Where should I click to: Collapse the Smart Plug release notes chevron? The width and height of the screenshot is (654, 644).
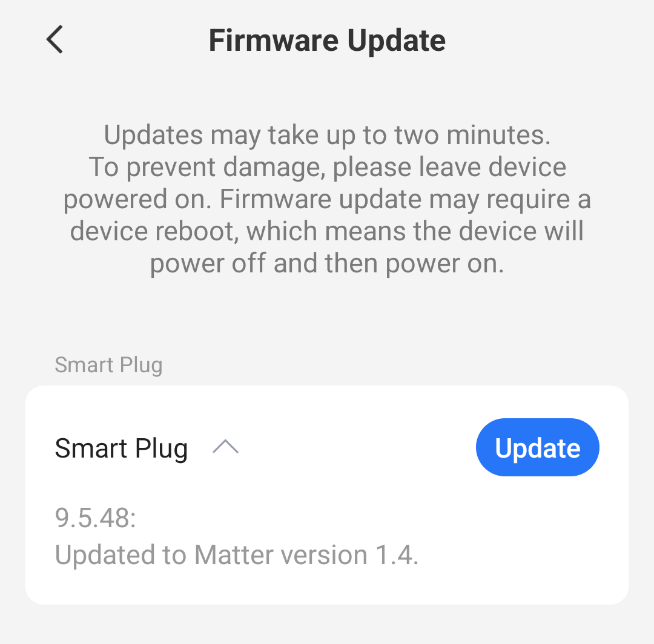(225, 447)
